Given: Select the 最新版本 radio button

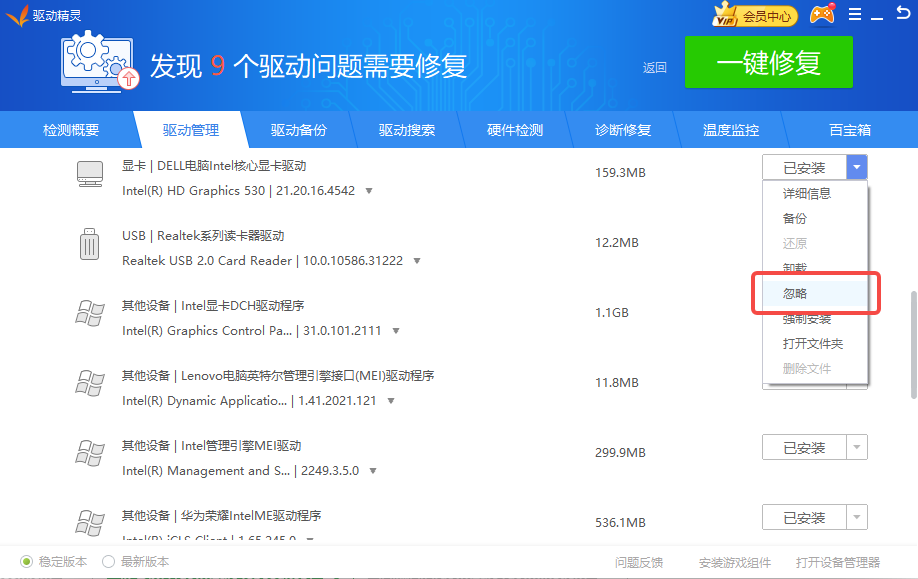Looking at the screenshot, I should [x=109, y=562].
